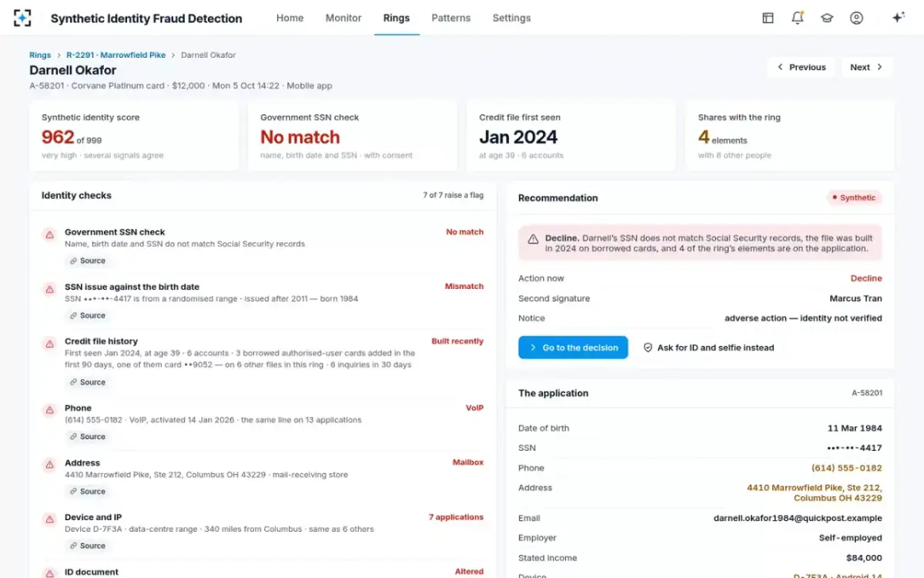Go to the Home tab
Image resolution: width=924 pixels, height=578 pixels.
click(290, 18)
